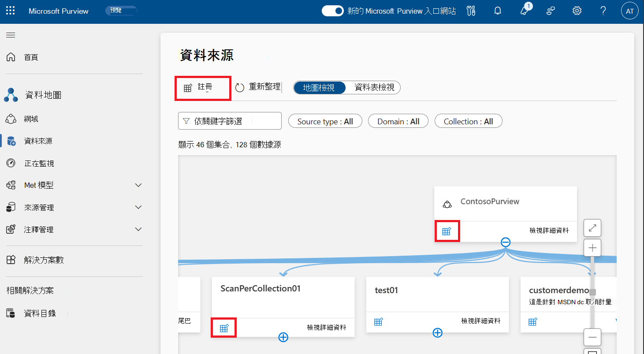This screenshot has height=354, width=644.
Task: Click the 重新整理 refresh button
Action: pos(258,87)
